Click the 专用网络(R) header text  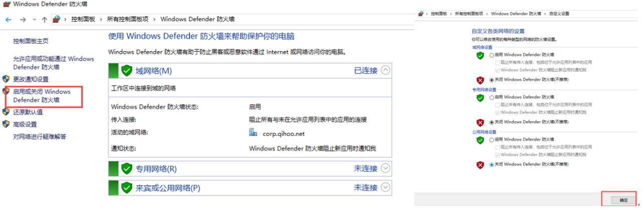pos(156,169)
